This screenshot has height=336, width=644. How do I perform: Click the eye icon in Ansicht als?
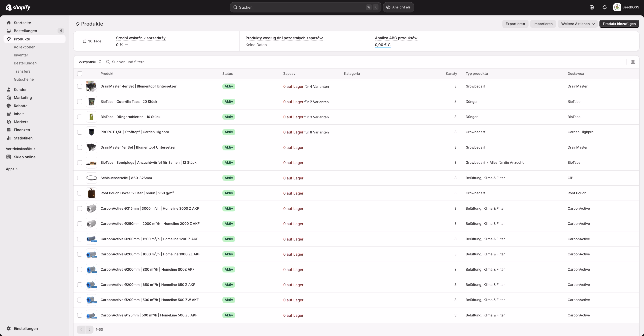pos(388,7)
